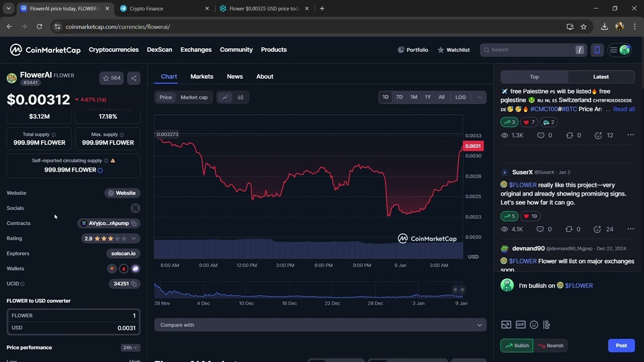The width and height of the screenshot is (644, 362).
Task: Open Chrome tab search dropdown
Action: pos(8,9)
